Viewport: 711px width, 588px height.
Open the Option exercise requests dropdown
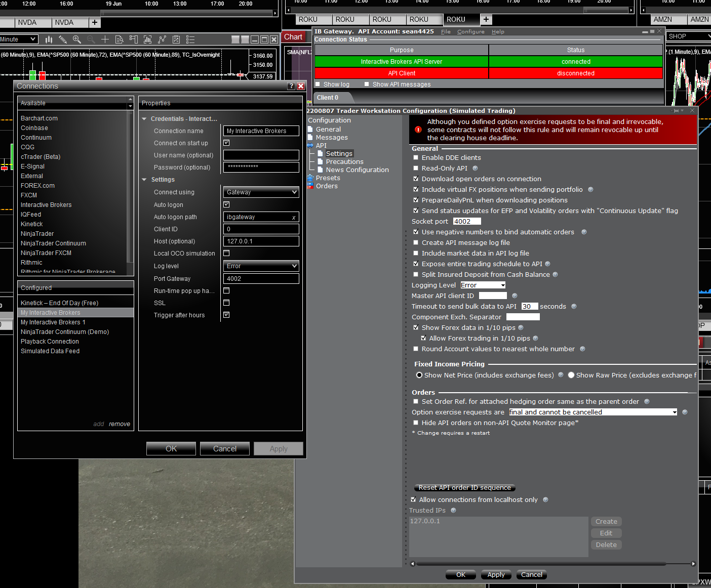[593, 412]
